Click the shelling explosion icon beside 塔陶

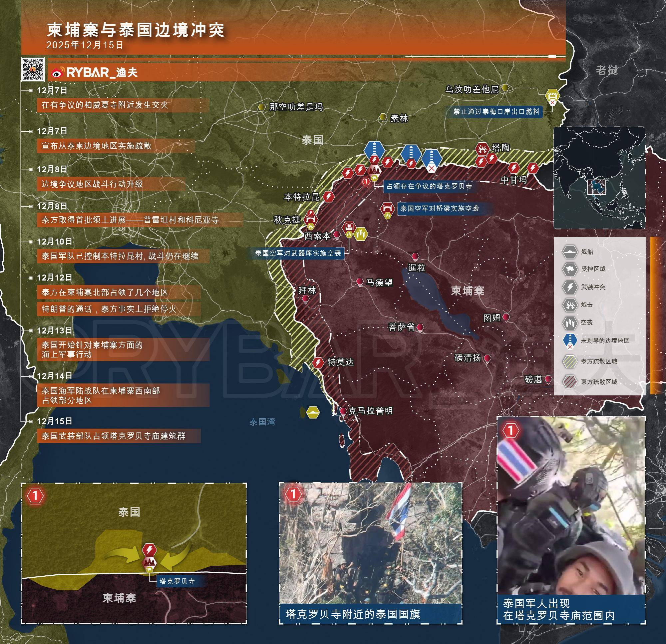pyautogui.click(x=482, y=149)
